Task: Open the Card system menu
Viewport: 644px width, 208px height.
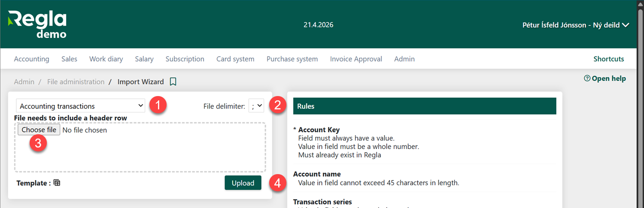Action: [235, 59]
